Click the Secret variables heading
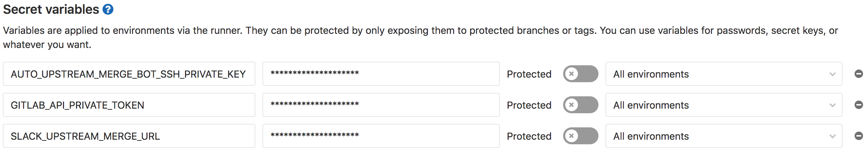The image size is (868, 151). pyautogui.click(x=51, y=9)
